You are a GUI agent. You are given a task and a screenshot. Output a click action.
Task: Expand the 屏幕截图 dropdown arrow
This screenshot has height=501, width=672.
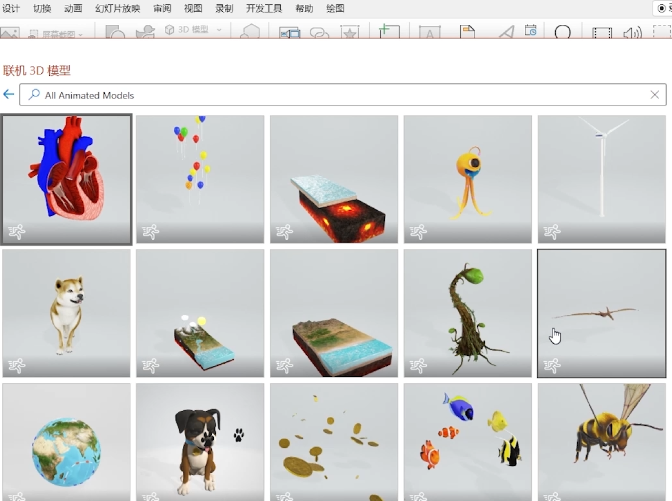[x=81, y=34]
